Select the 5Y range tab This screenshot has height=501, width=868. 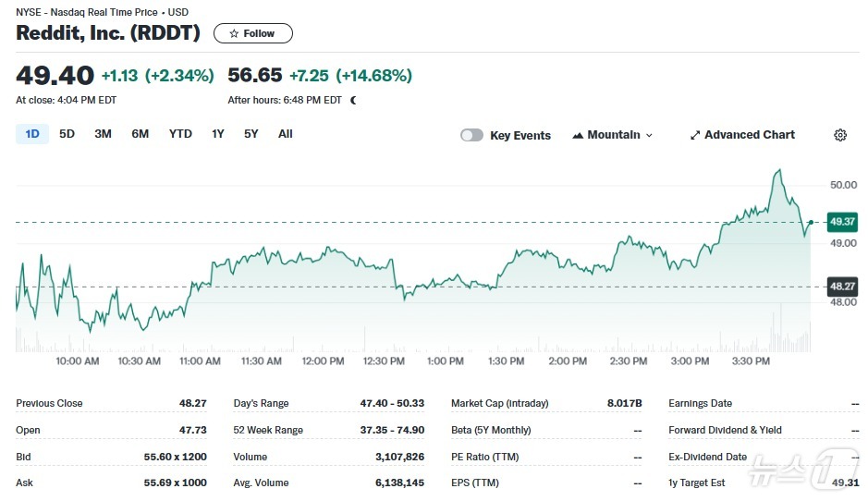click(x=251, y=134)
